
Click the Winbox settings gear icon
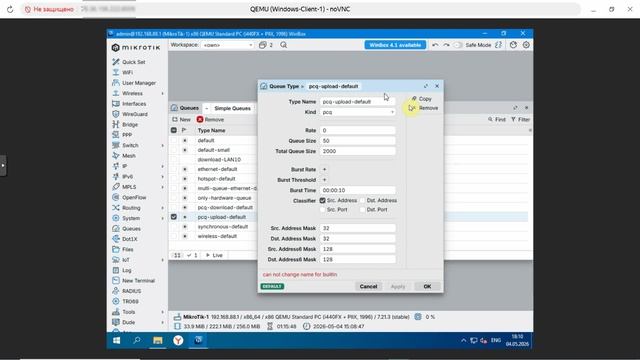pyautogui.click(x=526, y=45)
